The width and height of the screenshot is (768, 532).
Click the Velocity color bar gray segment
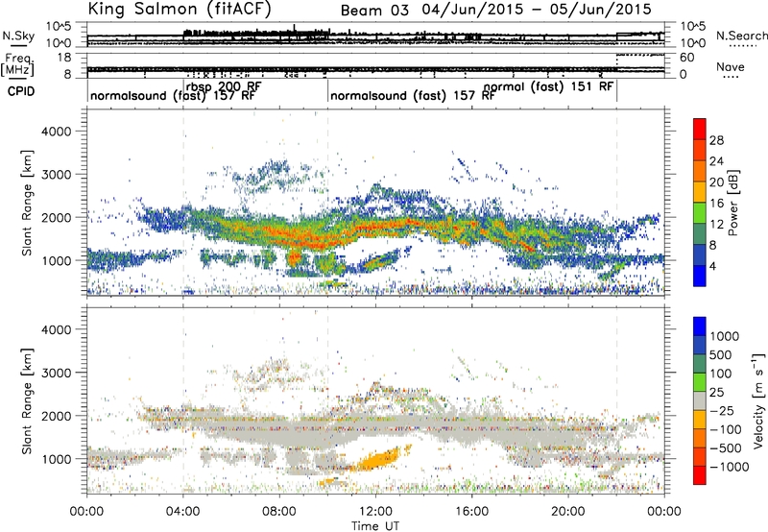click(700, 401)
